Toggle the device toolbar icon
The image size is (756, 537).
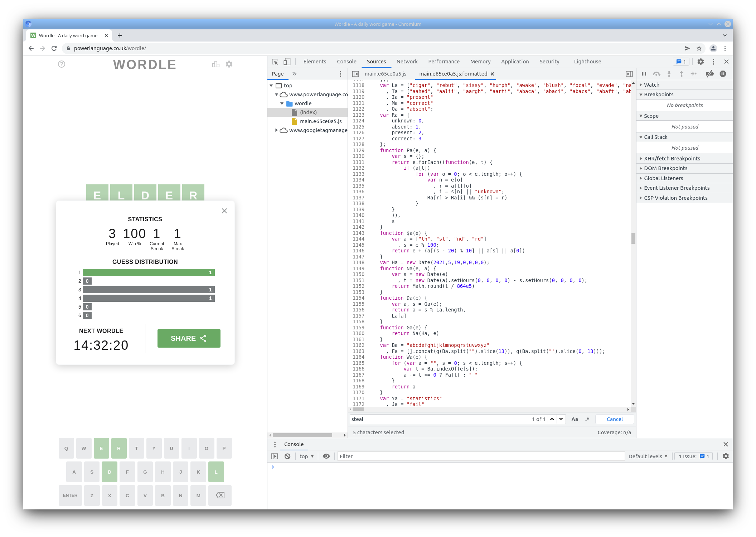click(287, 62)
